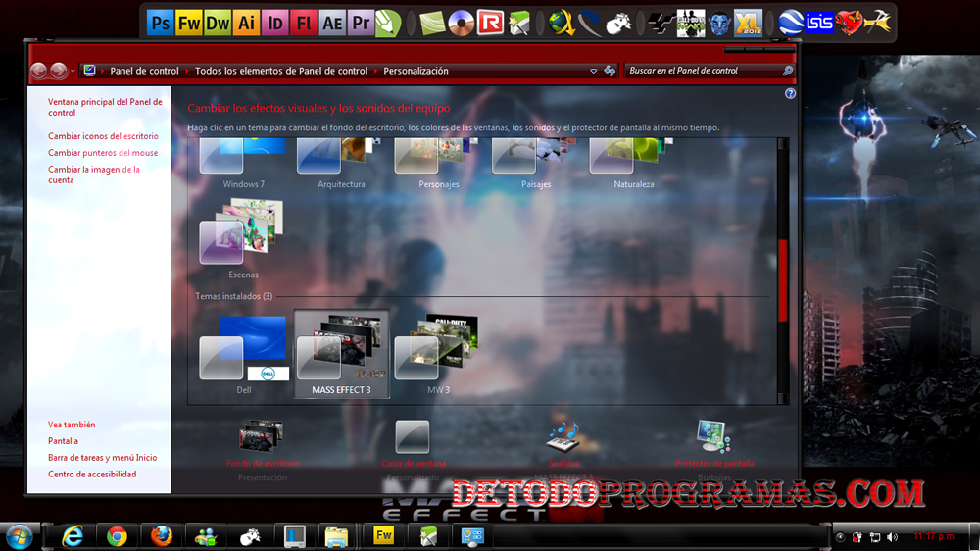Click the Avatar face dock icon
The width and height of the screenshot is (980, 551).
tap(719, 24)
